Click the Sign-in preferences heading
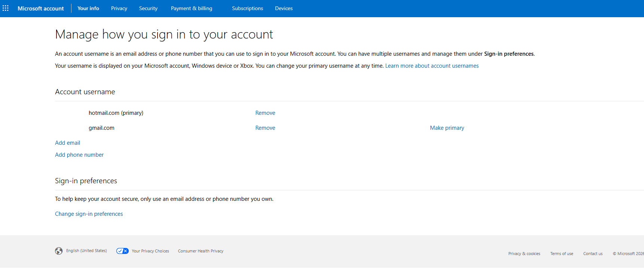644x276 pixels. click(86, 181)
